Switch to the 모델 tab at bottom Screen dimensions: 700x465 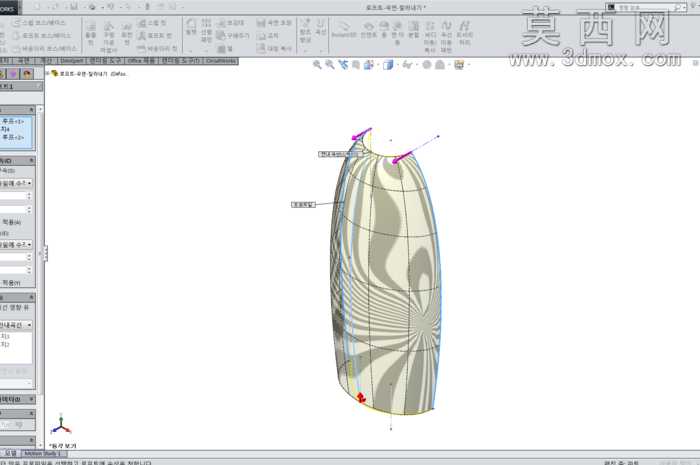11,453
